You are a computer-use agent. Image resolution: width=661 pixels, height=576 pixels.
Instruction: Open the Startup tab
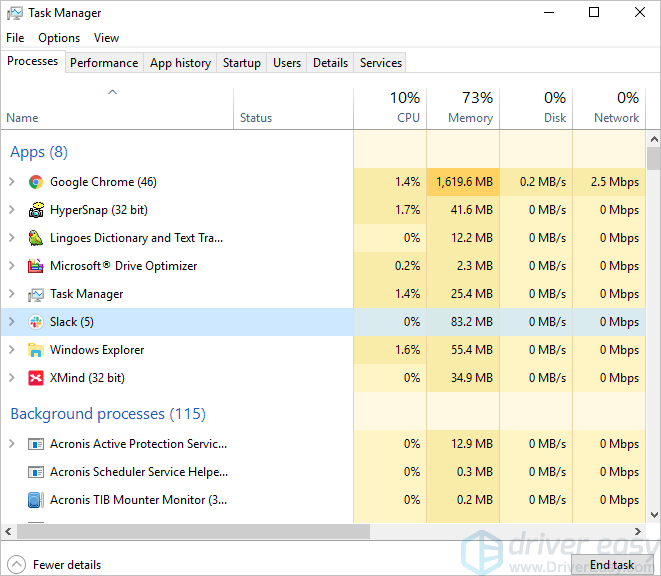pos(241,62)
